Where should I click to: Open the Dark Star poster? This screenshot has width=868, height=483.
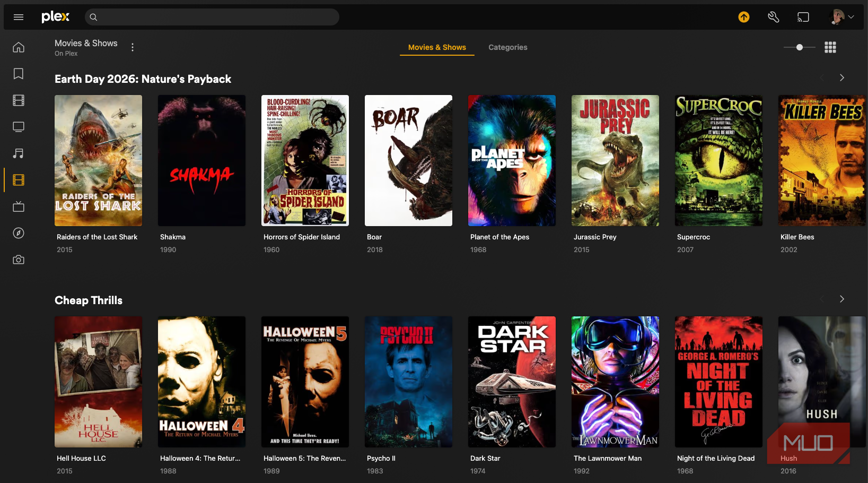click(x=512, y=382)
